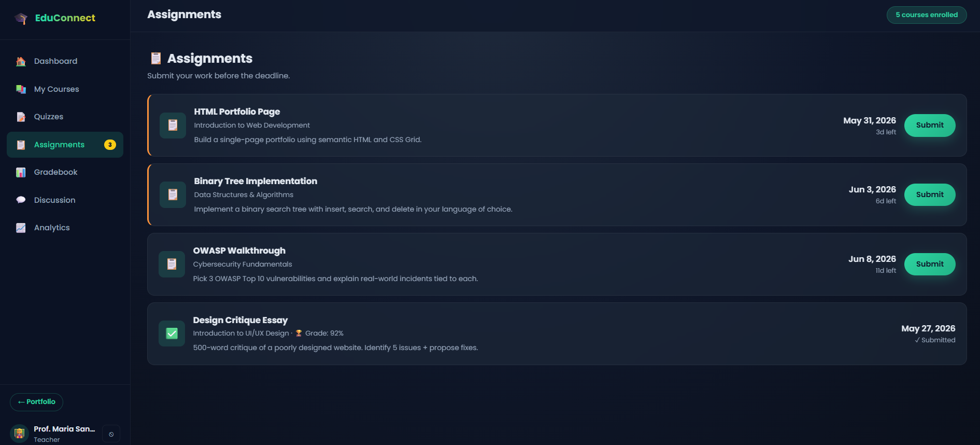Submit the OWASP Walkthrough assignment
This screenshot has height=445, width=980.
coord(930,264)
